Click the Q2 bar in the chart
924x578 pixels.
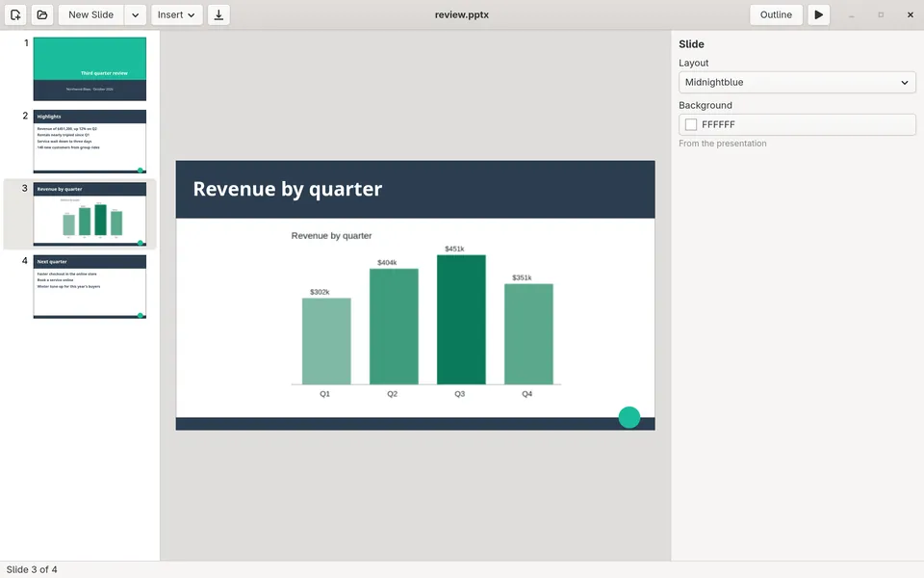[394, 327]
